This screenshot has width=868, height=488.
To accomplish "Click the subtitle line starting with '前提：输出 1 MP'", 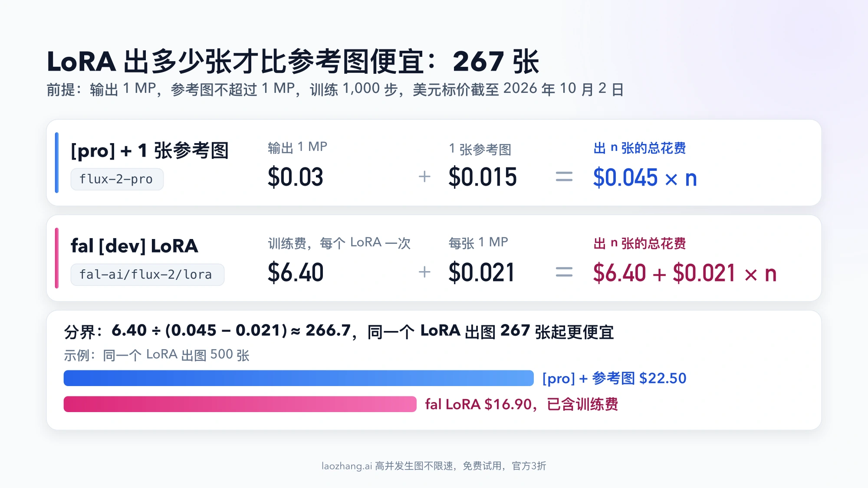I will pyautogui.click(x=335, y=89).
